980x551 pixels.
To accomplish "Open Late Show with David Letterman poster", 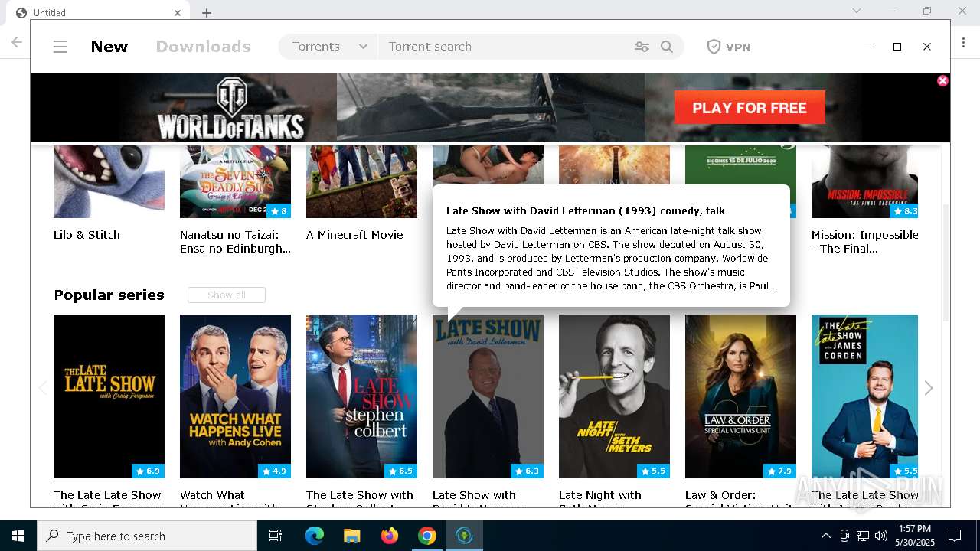I will click(488, 396).
